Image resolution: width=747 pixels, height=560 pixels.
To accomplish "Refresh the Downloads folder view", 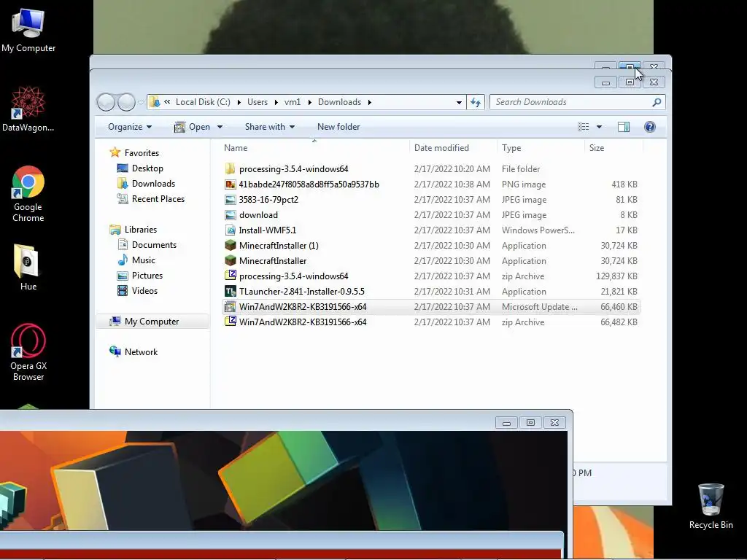I will pos(476,102).
